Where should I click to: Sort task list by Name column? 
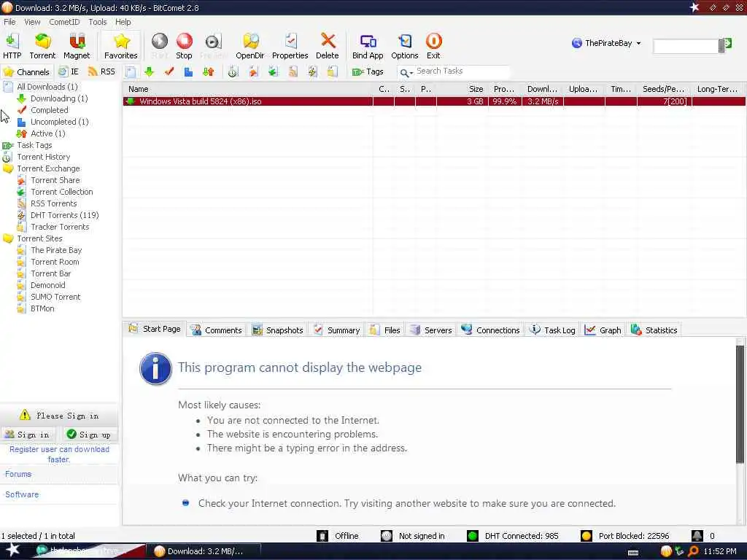tap(247, 89)
